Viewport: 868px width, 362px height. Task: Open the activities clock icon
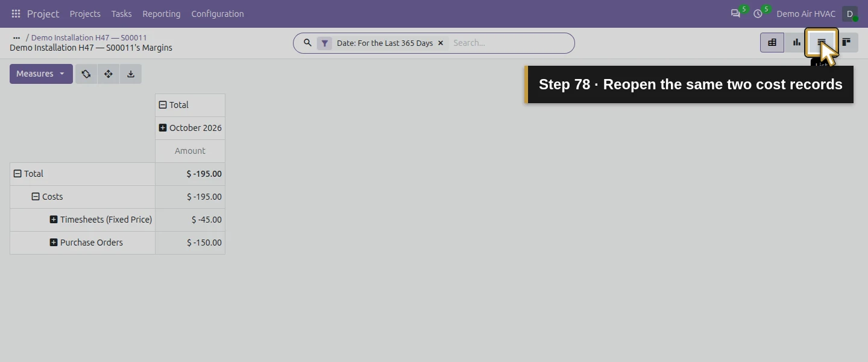click(x=758, y=14)
